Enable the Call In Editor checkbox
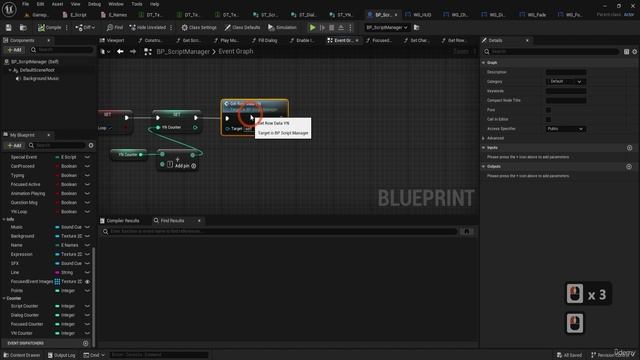 (x=548, y=119)
